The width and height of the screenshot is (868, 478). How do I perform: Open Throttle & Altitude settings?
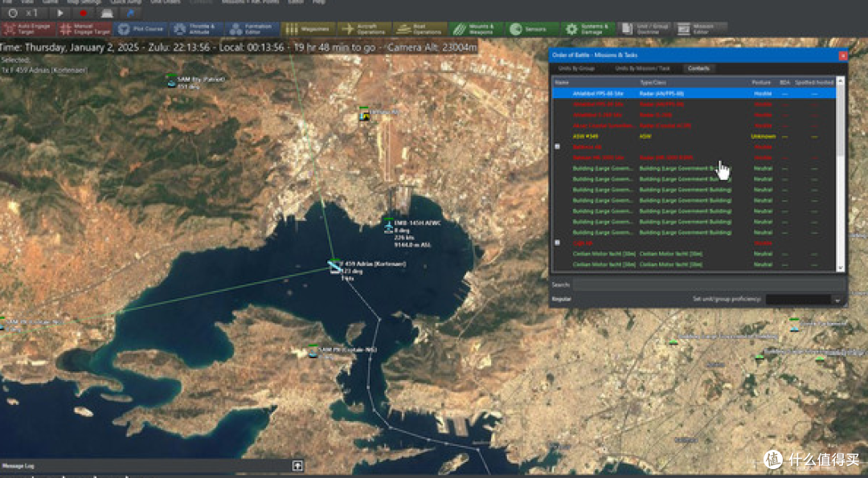[197, 29]
